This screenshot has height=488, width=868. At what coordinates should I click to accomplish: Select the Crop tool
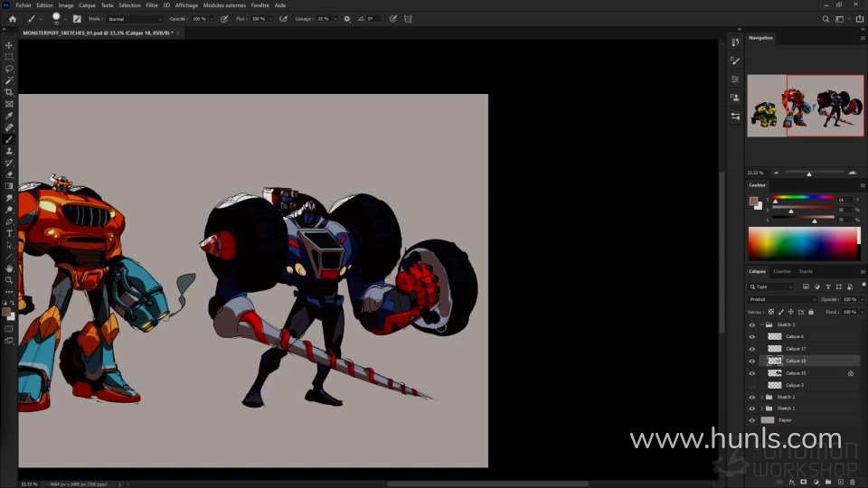9,92
